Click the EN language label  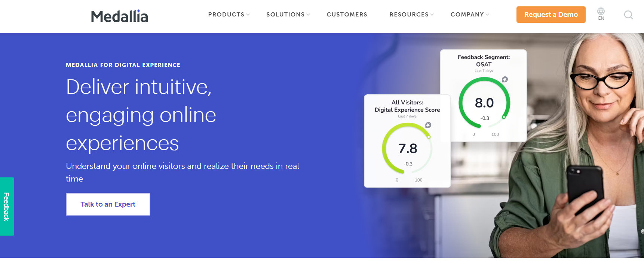pyautogui.click(x=601, y=18)
